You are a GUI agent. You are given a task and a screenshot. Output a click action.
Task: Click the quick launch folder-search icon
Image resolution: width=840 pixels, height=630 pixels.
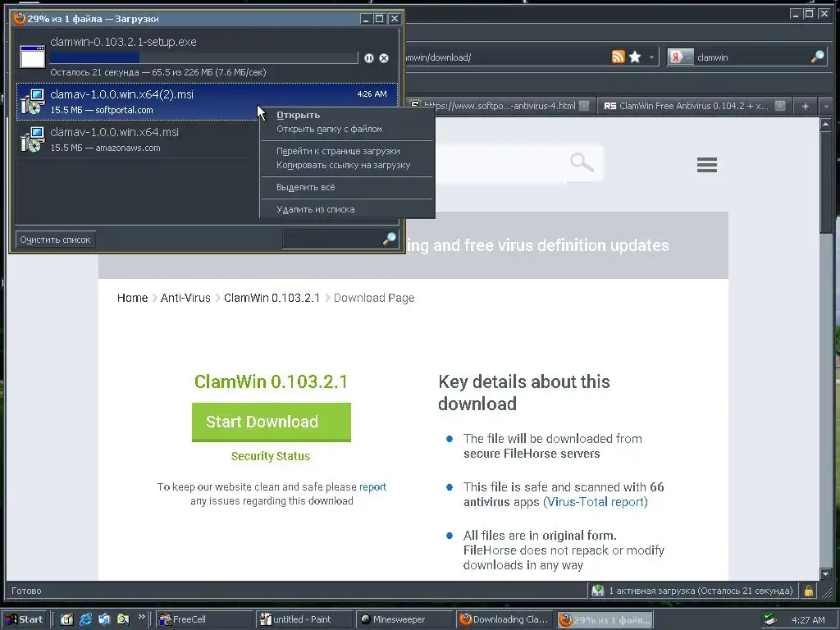(123, 619)
